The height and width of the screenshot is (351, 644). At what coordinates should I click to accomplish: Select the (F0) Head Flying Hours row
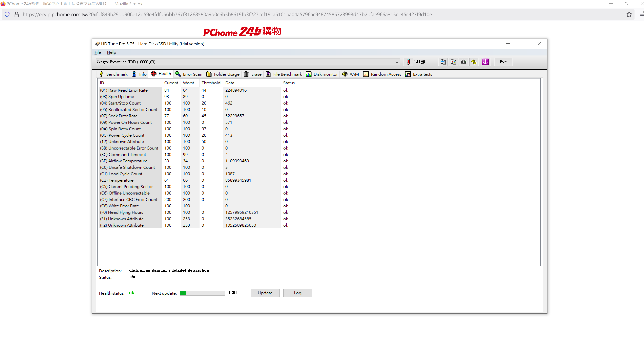tap(201, 212)
